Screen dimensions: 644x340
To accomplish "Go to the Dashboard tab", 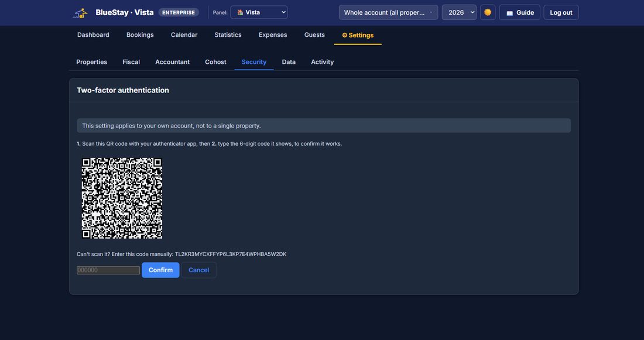I will (93, 35).
